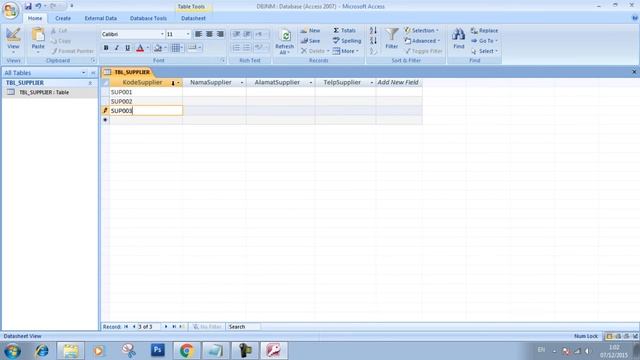Close the TBL_SUPPLIER table with the X
This screenshot has width=640, height=360.
634,72
